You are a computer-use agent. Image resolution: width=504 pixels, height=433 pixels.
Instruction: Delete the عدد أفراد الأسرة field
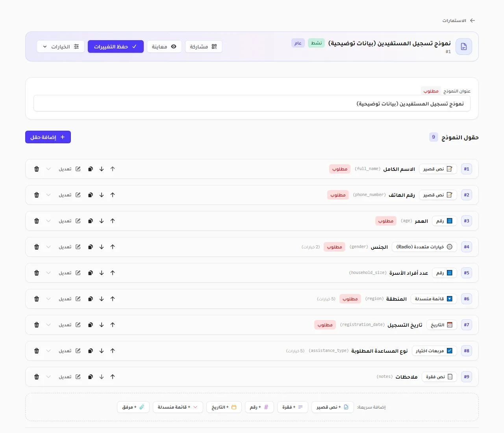click(x=37, y=273)
